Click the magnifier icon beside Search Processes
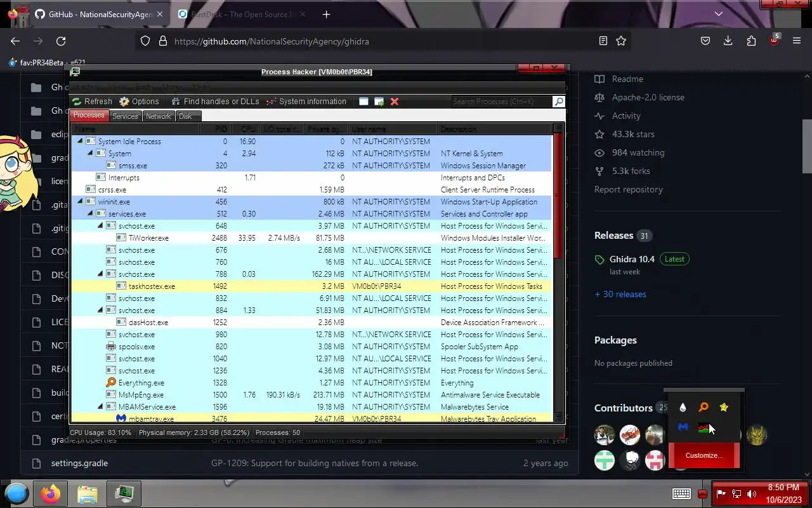This screenshot has width=812, height=508. pos(558,102)
